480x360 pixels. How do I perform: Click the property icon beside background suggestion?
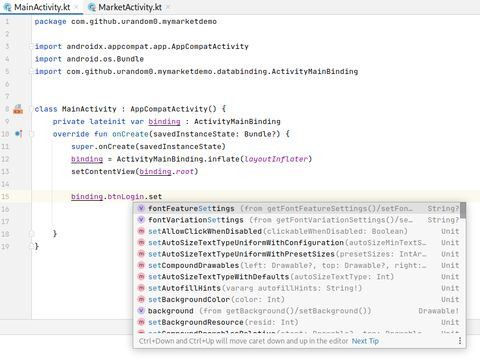pyautogui.click(x=141, y=310)
